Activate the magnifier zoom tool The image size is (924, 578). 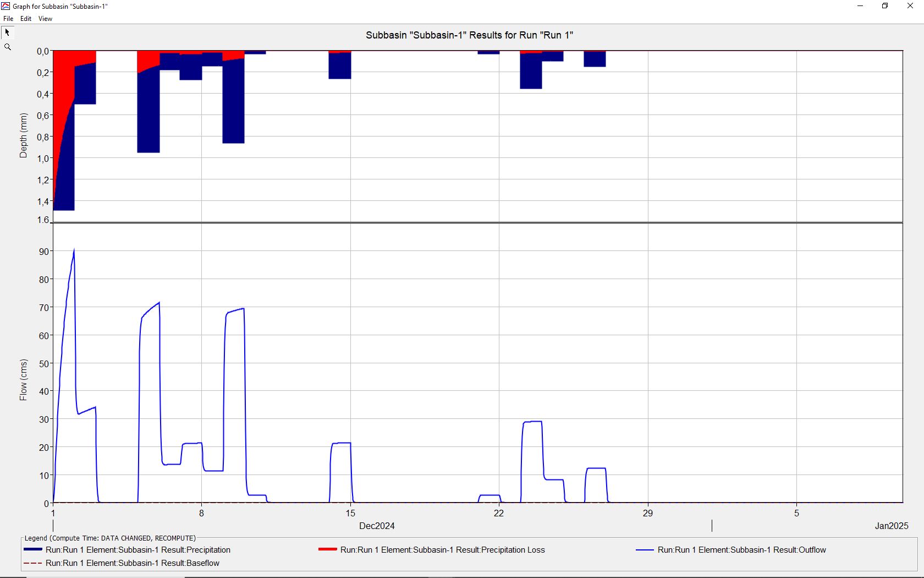coord(8,47)
